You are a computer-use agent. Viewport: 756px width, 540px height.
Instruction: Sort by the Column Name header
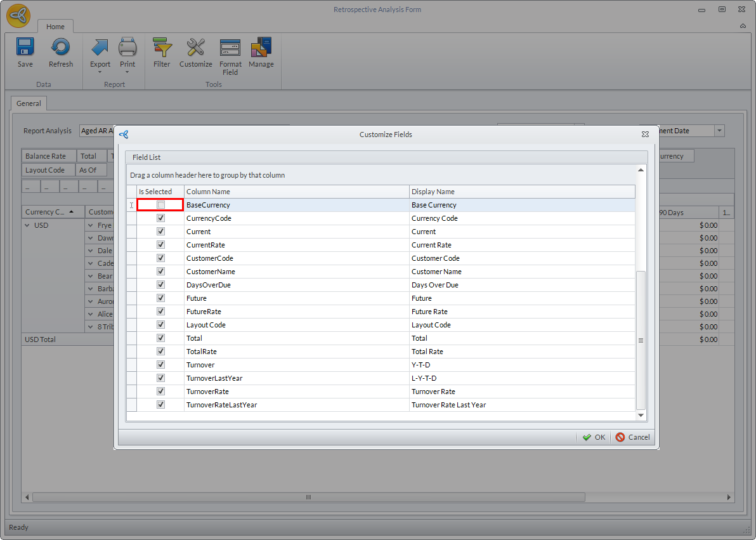(x=296, y=192)
